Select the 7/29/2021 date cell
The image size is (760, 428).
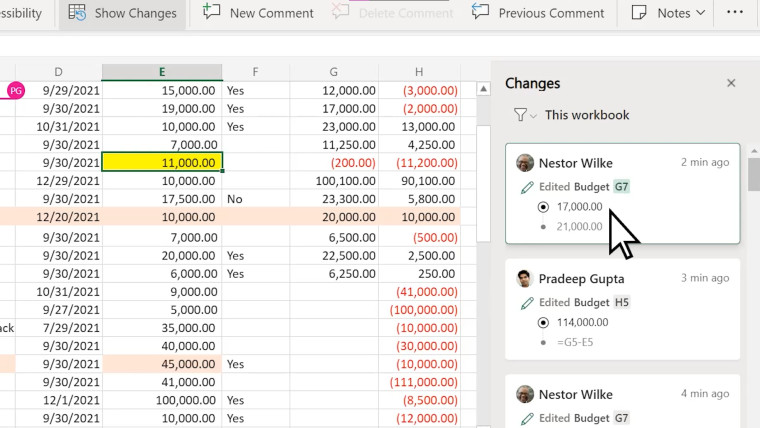click(59, 328)
